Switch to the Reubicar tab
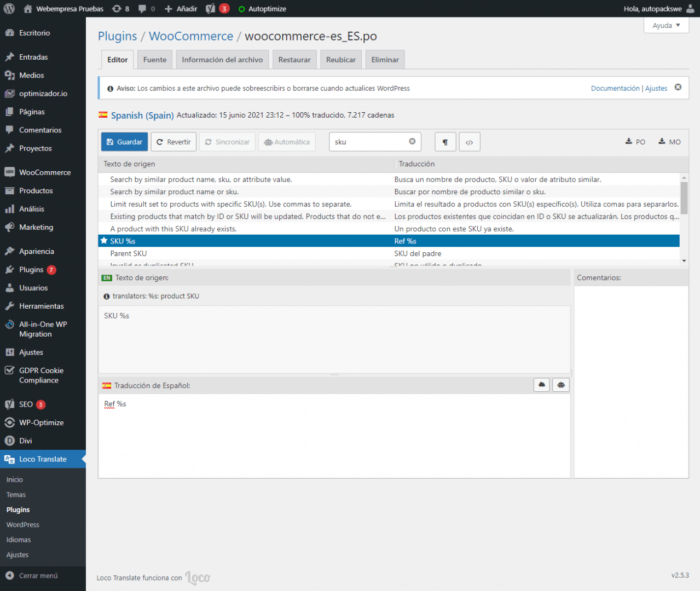This screenshot has height=591, width=700. click(x=341, y=60)
